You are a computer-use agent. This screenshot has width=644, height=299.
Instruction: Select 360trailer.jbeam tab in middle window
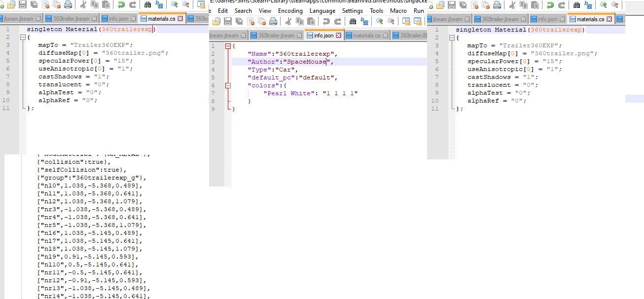276,36
